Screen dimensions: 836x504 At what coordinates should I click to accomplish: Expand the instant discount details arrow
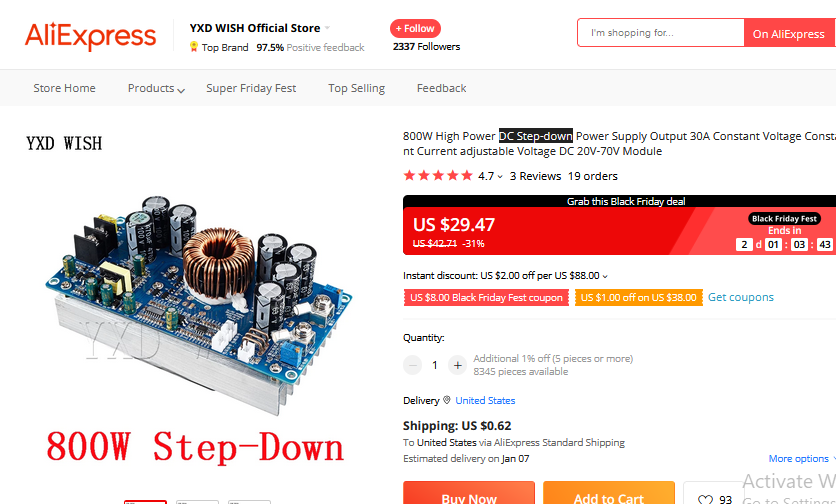[605, 276]
